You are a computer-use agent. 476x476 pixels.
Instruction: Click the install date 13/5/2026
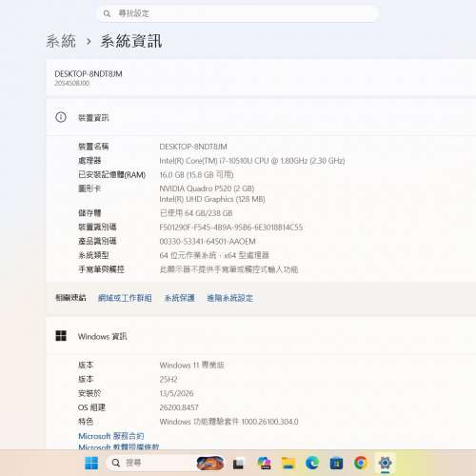pyautogui.click(x=176, y=393)
